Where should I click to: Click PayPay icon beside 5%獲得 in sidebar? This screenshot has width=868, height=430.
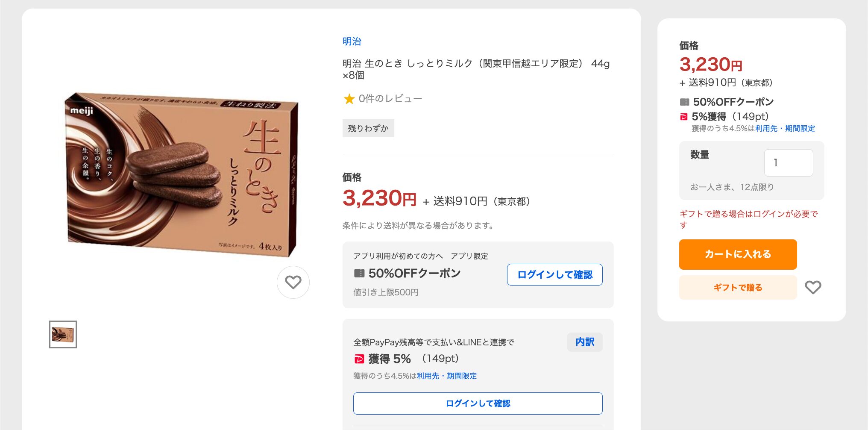[x=684, y=117]
